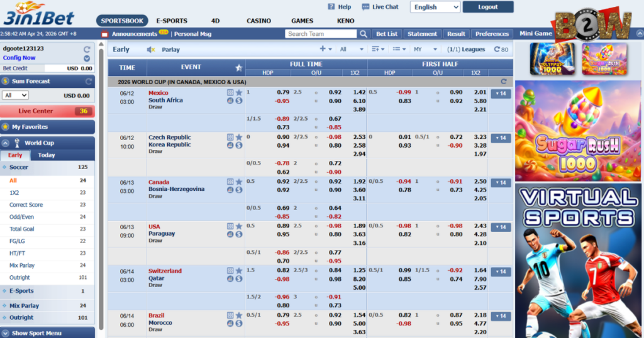Open the sort order dropdown

[x=378, y=49]
